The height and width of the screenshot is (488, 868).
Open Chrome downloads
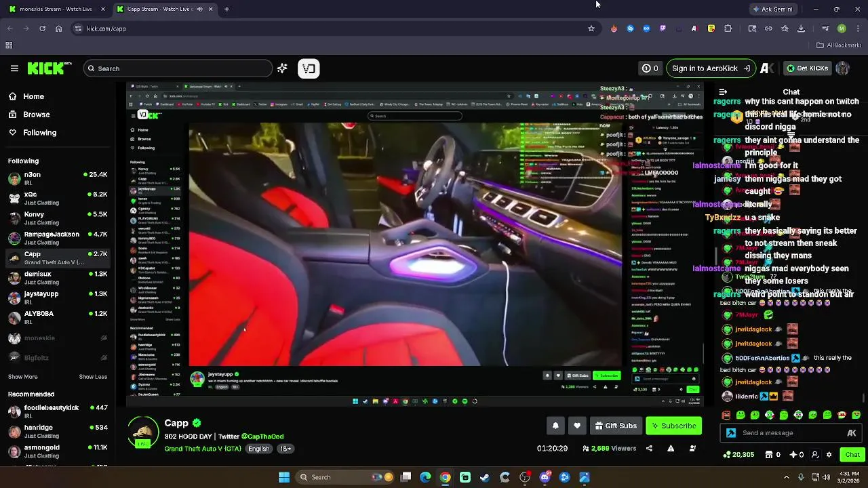(801, 28)
